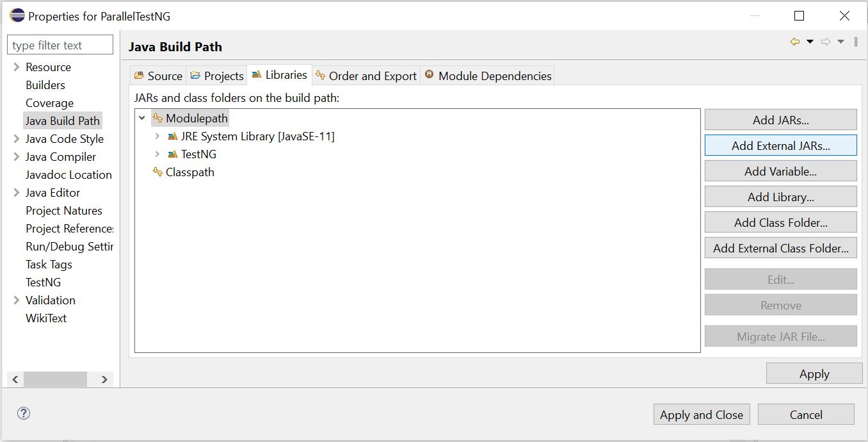Click the help question mark icon
Screen dimensions: 868x442
pyautogui.click(x=23, y=413)
